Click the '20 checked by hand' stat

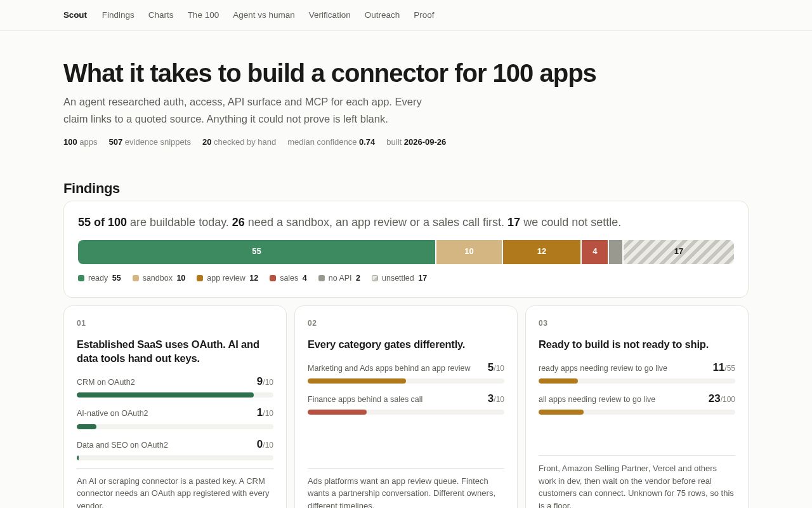(x=239, y=142)
